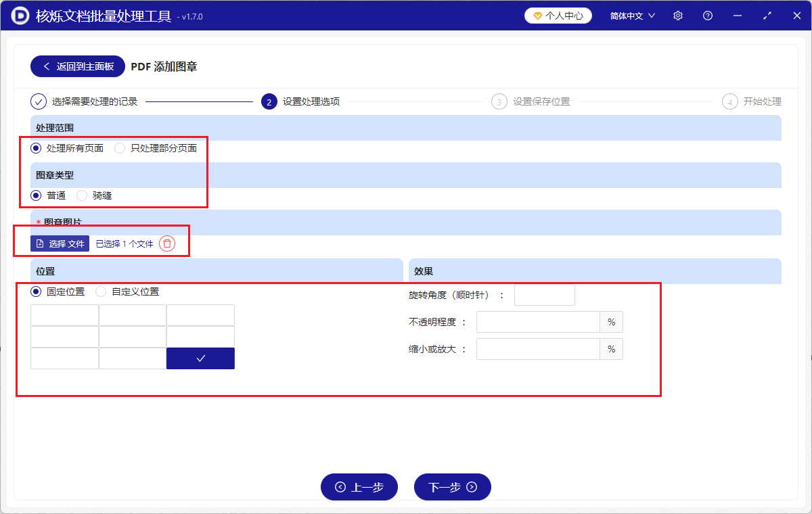The height and width of the screenshot is (514, 812).
Task: Enable 自定义位置 positioning mode
Action: 100,291
